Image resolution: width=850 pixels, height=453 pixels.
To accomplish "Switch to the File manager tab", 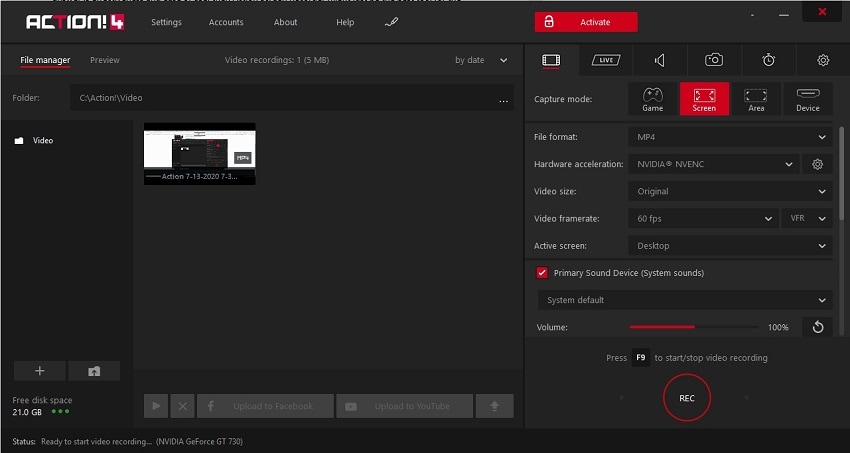I will click(x=45, y=60).
